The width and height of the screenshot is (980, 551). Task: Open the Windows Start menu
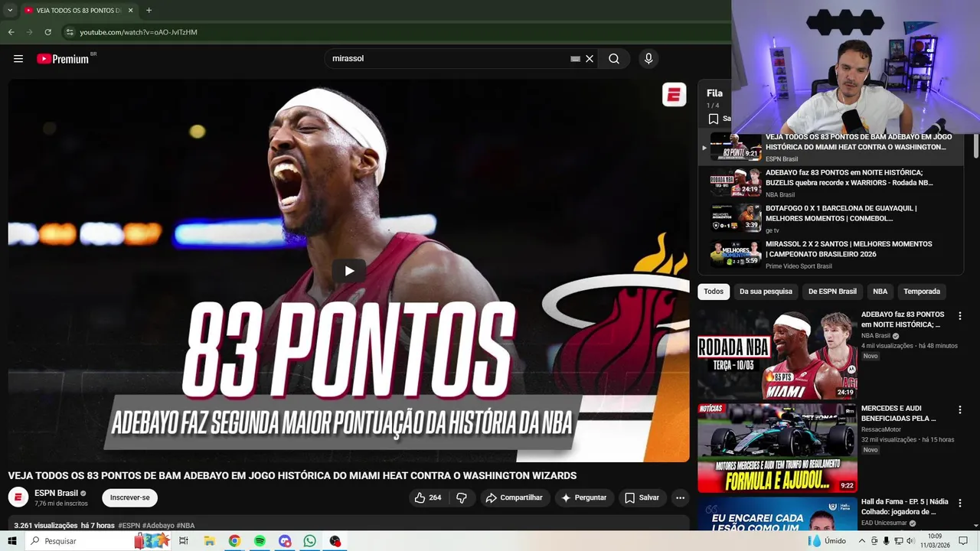pyautogui.click(x=12, y=541)
